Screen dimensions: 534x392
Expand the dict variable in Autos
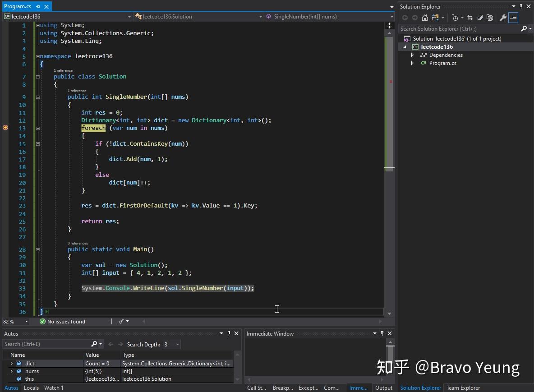[x=12, y=364]
